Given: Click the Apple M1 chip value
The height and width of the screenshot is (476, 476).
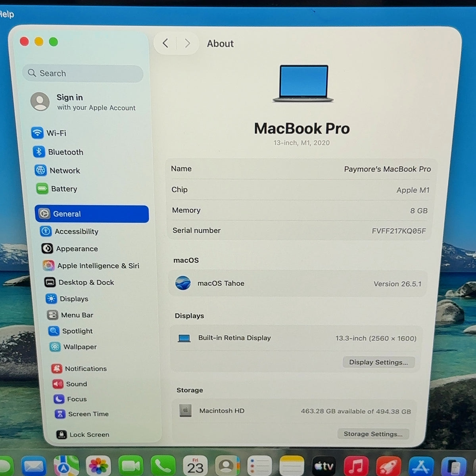Looking at the screenshot, I should 413,190.
